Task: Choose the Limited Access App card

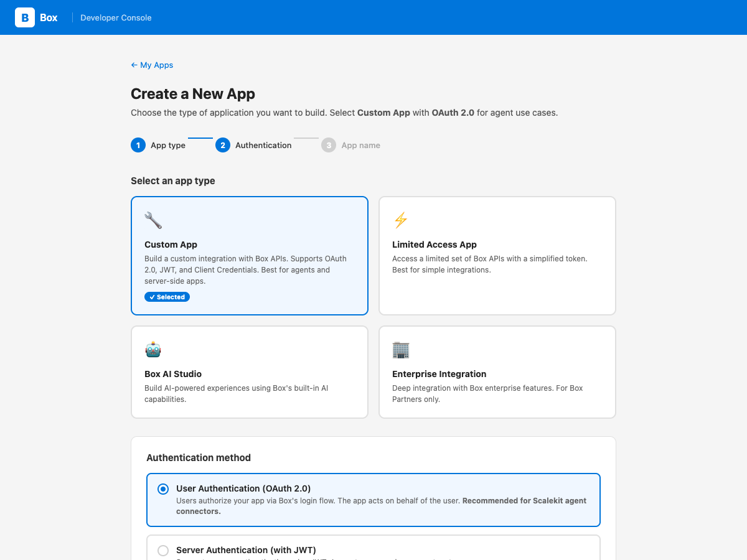Action: (497, 256)
